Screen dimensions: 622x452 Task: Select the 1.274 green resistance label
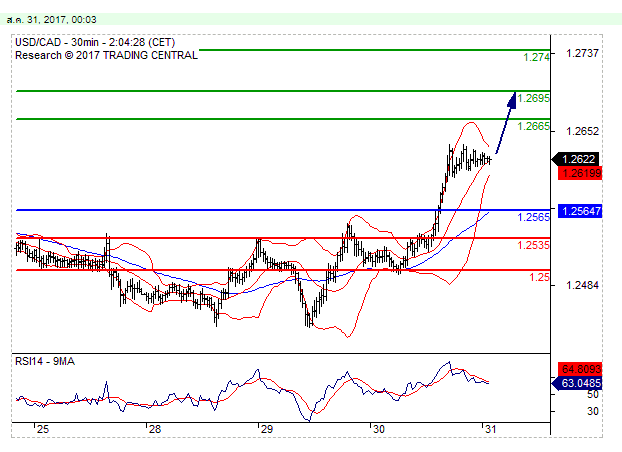point(536,57)
